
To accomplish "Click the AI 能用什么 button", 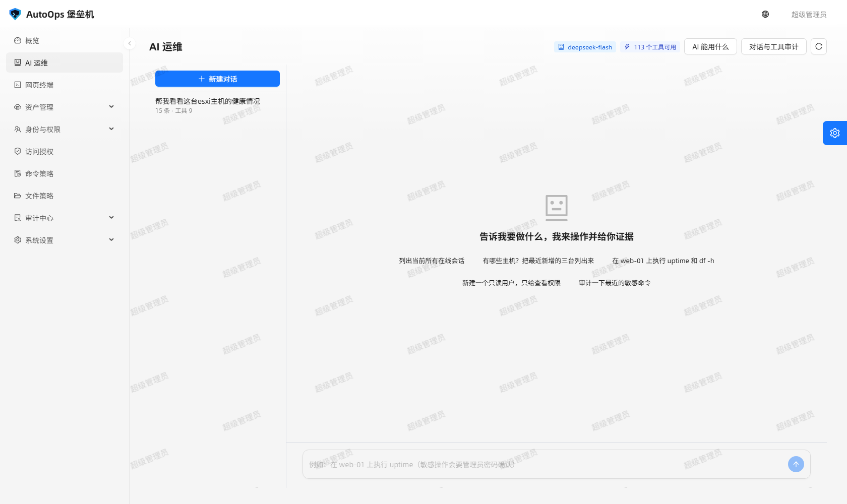I will click(710, 46).
